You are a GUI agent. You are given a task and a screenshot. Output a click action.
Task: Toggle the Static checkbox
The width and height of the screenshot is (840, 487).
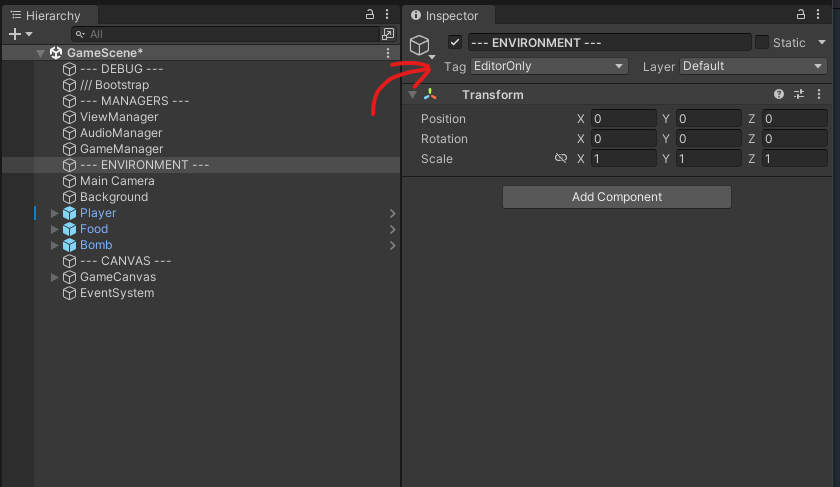coord(762,42)
